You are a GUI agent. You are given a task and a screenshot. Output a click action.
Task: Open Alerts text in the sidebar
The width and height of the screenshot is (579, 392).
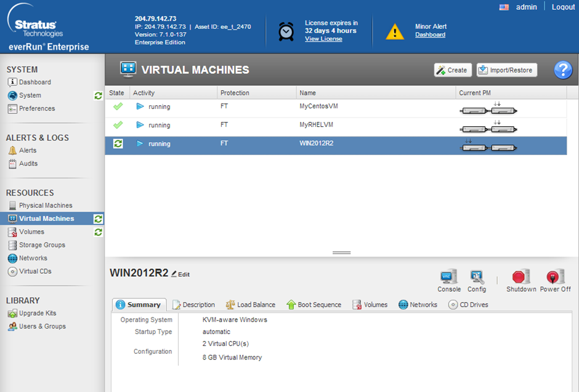(x=28, y=150)
